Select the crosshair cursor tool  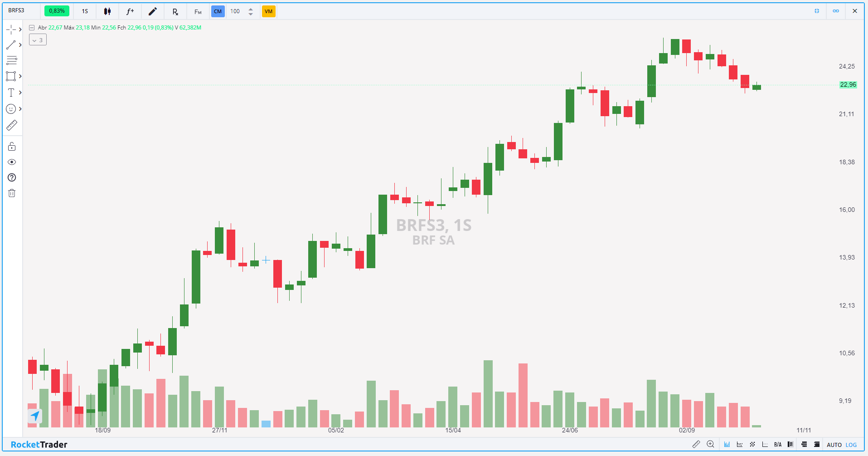pyautogui.click(x=11, y=29)
